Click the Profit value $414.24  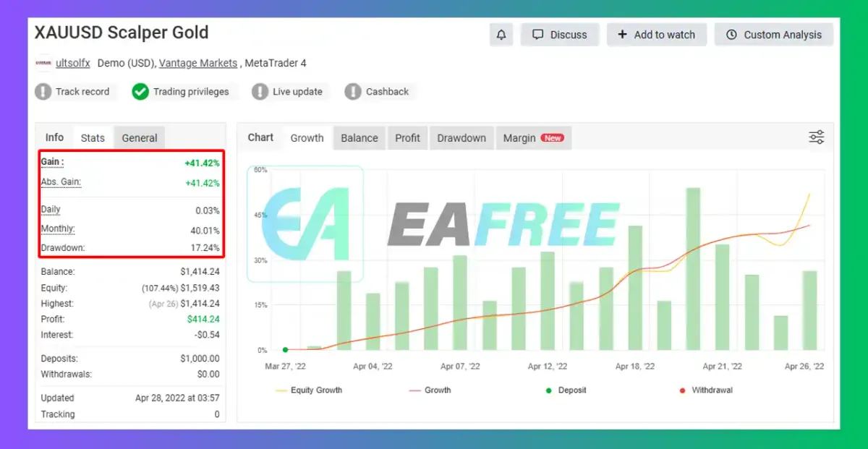203,319
